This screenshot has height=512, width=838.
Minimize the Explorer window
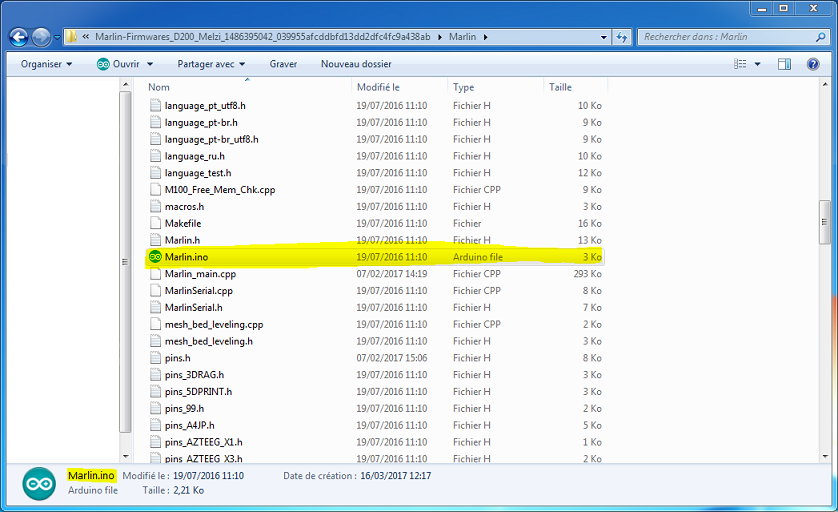click(x=762, y=9)
